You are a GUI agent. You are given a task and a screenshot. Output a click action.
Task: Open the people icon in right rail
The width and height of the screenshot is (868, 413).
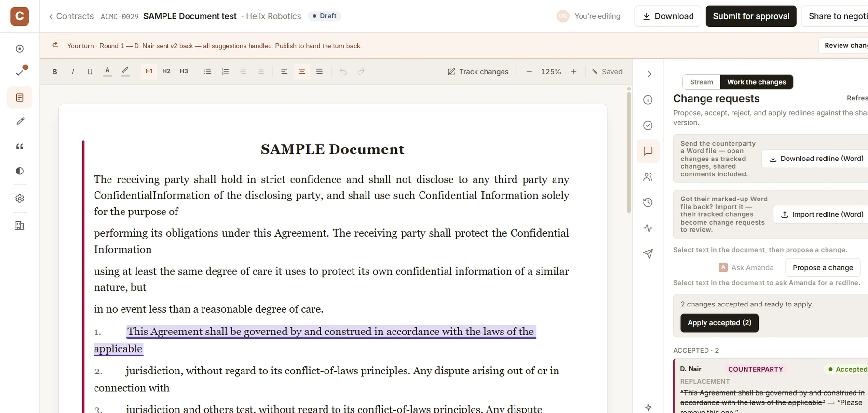648,177
